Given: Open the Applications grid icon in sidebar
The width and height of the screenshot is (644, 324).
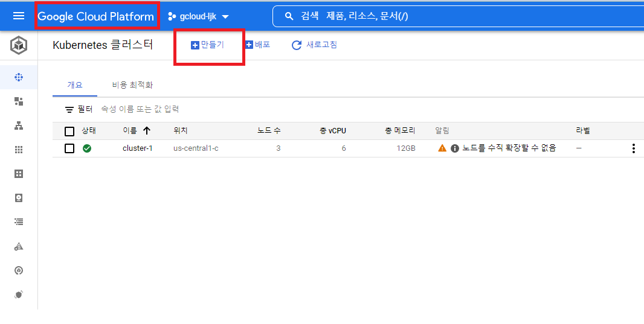Looking at the screenshot, I should click(19, 150).
